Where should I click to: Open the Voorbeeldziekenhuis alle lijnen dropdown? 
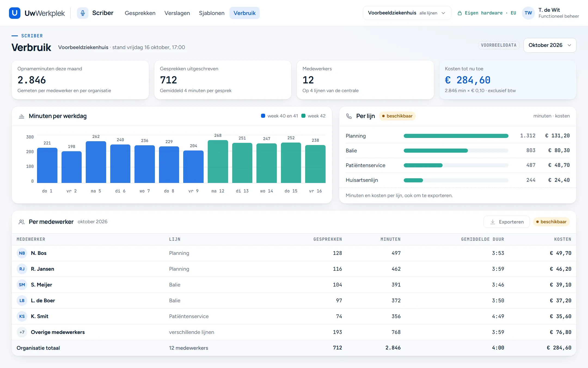(x=407, y=13)
